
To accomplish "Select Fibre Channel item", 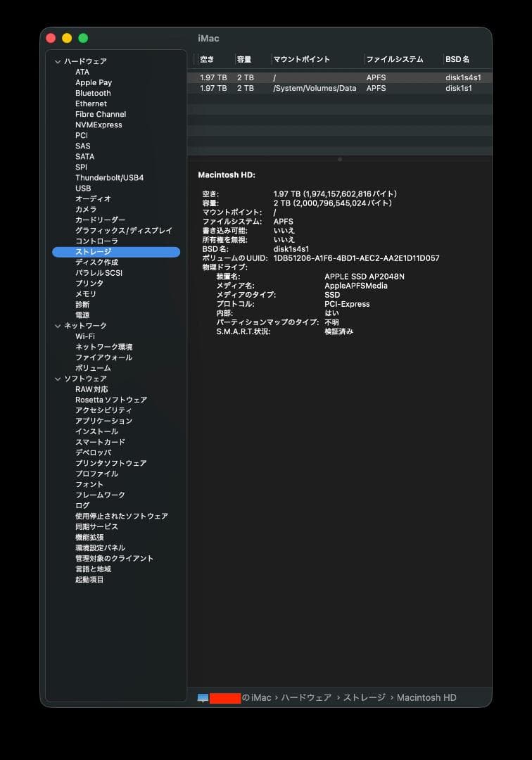I will point(101,115).
